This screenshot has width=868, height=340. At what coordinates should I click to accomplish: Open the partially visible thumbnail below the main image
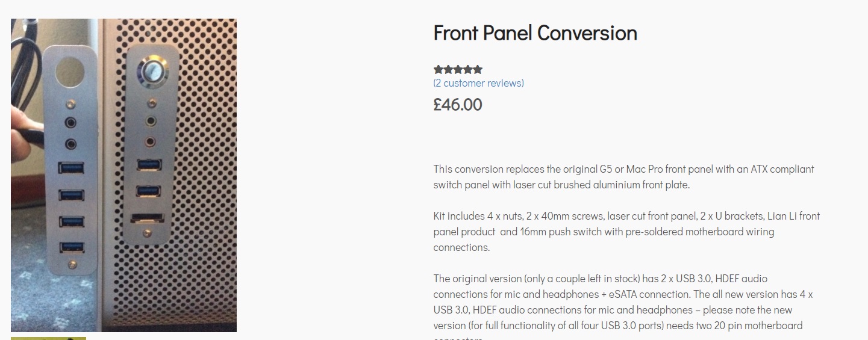(x=48, y=338)
